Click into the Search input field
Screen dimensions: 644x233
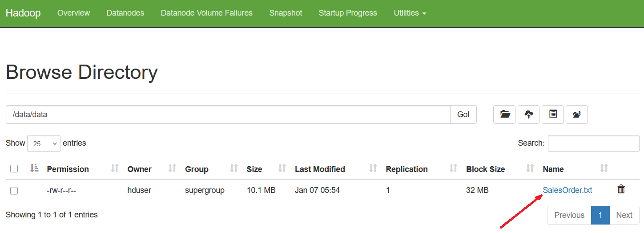[593, 143]
